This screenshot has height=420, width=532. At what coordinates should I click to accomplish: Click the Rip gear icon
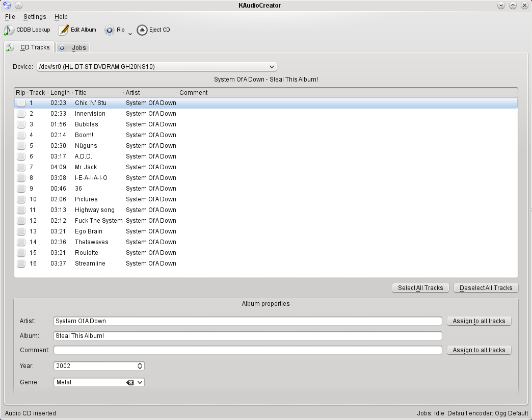[109, 30]
